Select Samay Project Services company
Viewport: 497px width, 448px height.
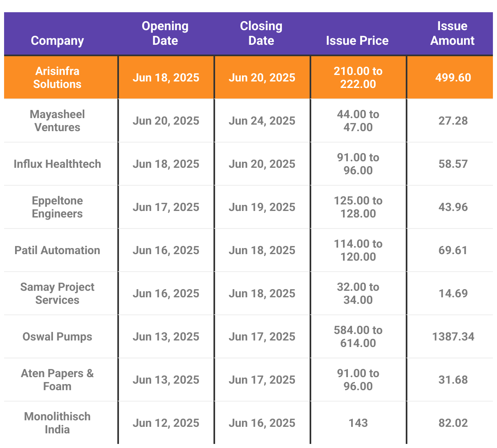[x=57, y=293]
